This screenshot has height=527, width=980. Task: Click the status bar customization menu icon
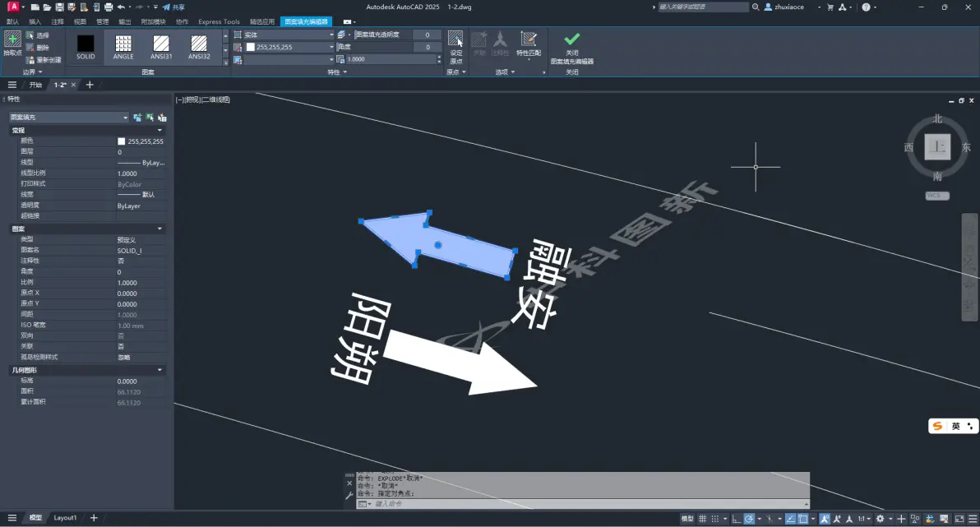coord(972,518)
